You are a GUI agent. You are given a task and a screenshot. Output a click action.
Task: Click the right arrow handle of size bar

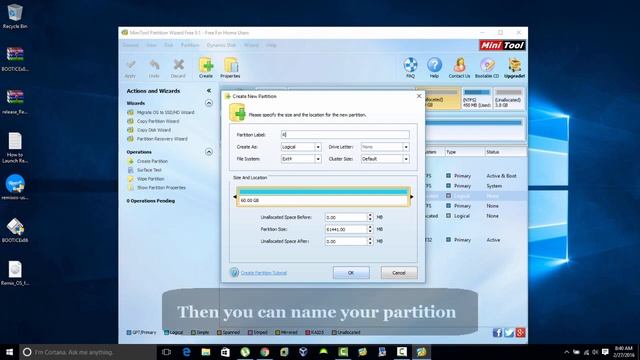click(x=411, y=197)
